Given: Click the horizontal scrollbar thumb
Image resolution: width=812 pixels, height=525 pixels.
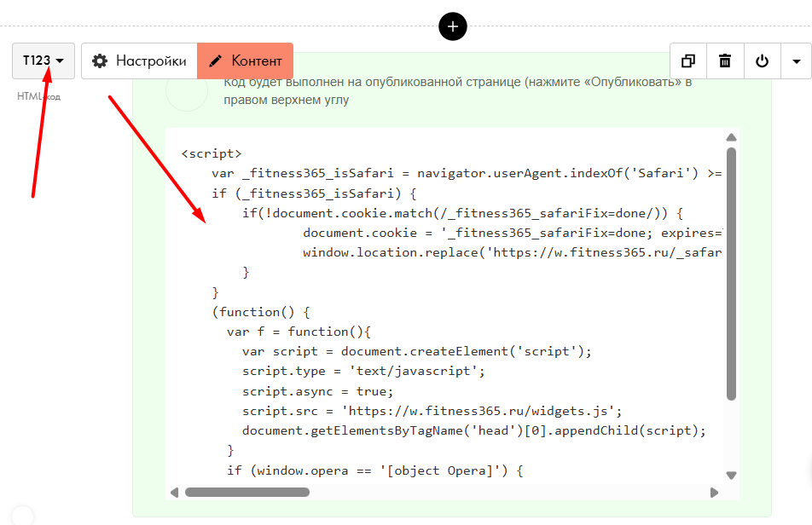Looking at the screenshot, I should [x=247, y=493].
